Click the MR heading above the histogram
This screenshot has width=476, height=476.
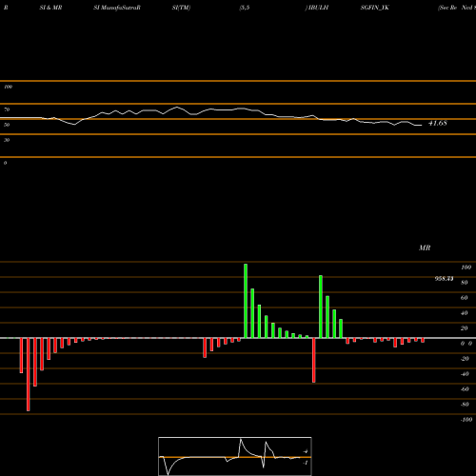point(425,248)
